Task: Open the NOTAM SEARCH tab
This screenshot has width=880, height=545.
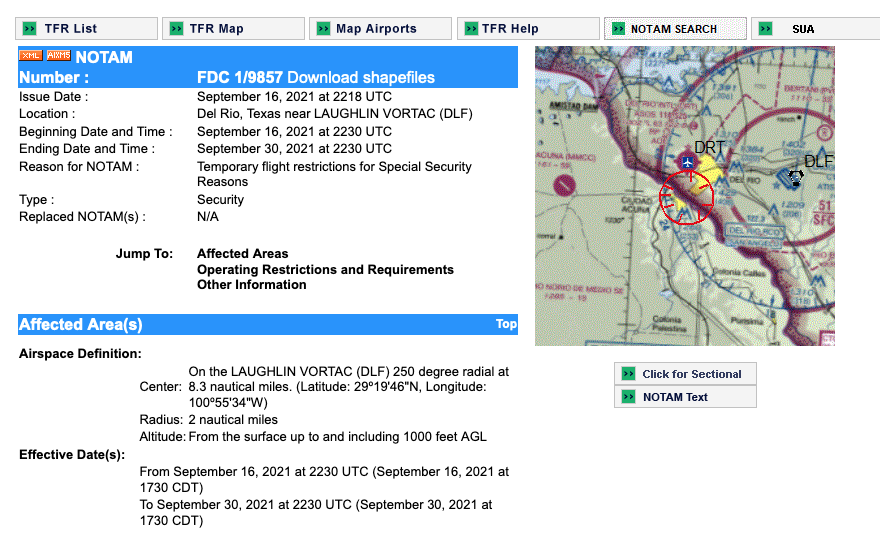Action: pos(673,29)
